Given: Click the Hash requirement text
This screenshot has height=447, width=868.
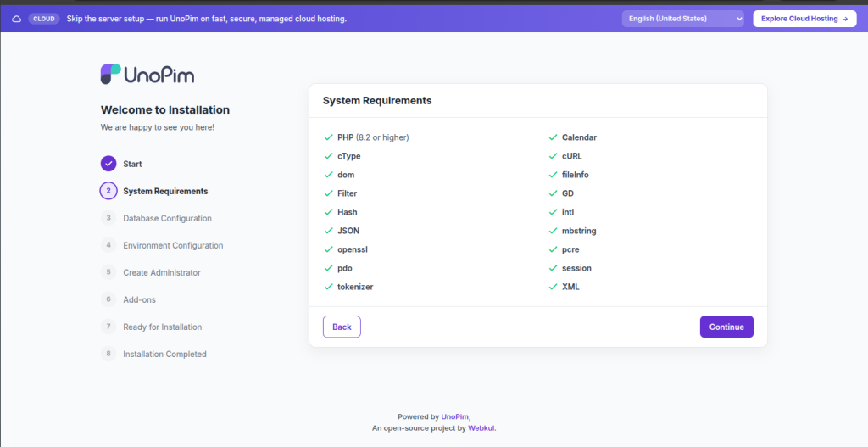Looking at the screenshot, I should [347, 212].
